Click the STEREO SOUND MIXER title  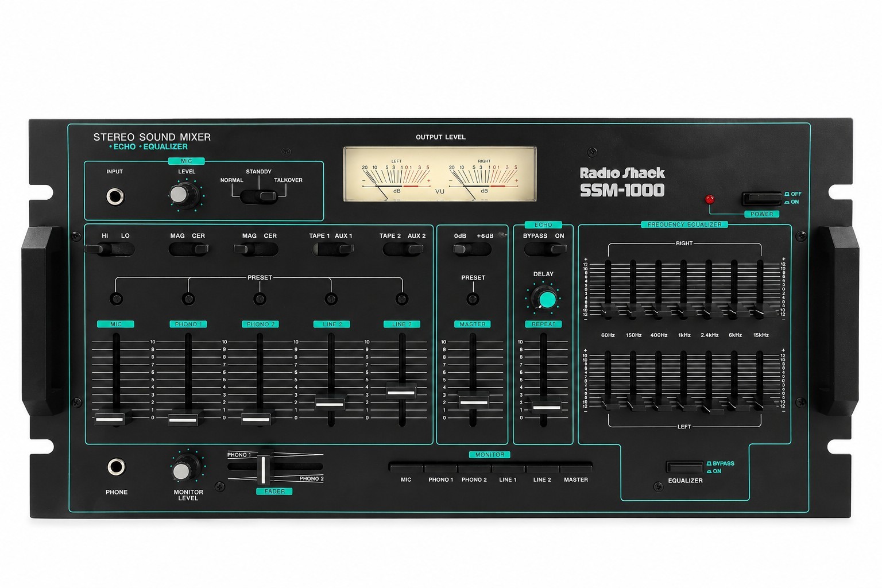tap(152, 137)
